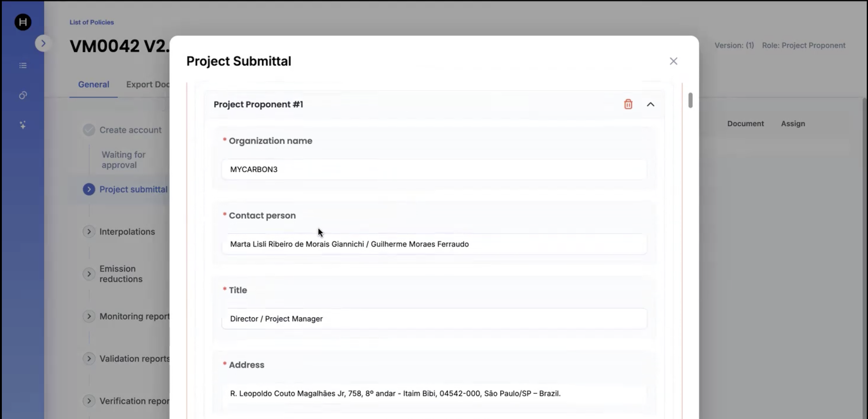The width and height of the screenshot is (868, 419).
Task: Expand the Interpolations step
Action: [89, 232]
